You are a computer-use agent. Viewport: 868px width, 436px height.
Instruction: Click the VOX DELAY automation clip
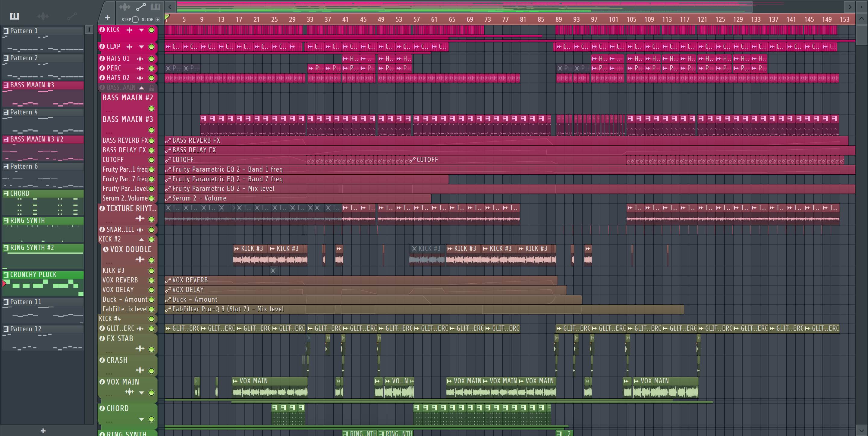coord(366,290)
